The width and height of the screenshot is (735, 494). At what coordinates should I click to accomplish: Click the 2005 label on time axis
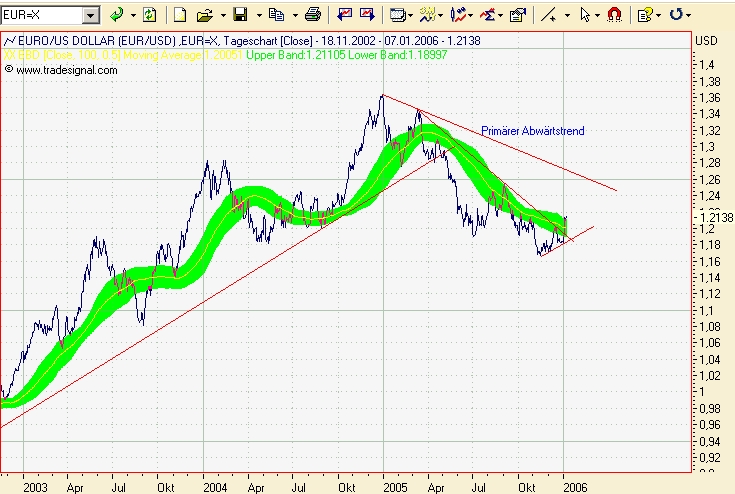pyautogui.click(x=395, y=487)
